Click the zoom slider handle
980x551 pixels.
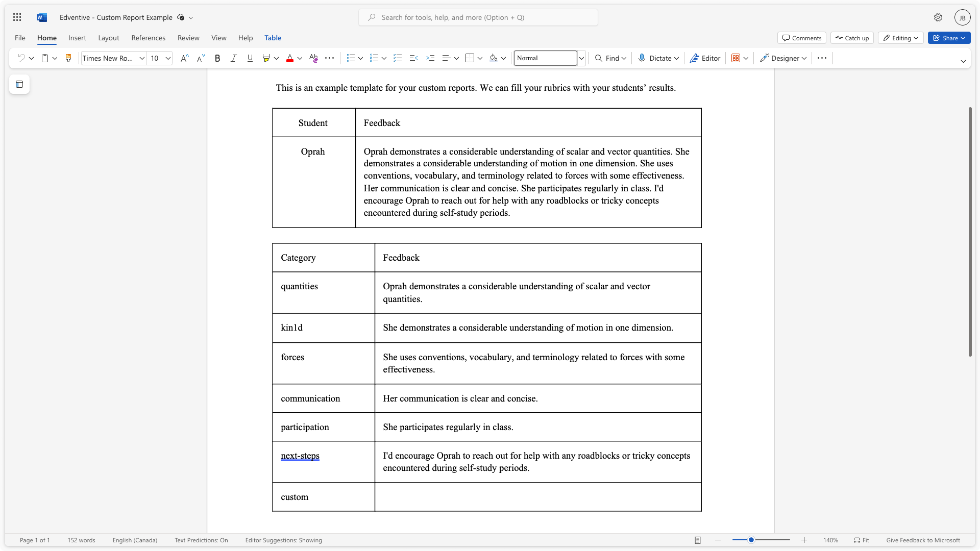[751, 540]
